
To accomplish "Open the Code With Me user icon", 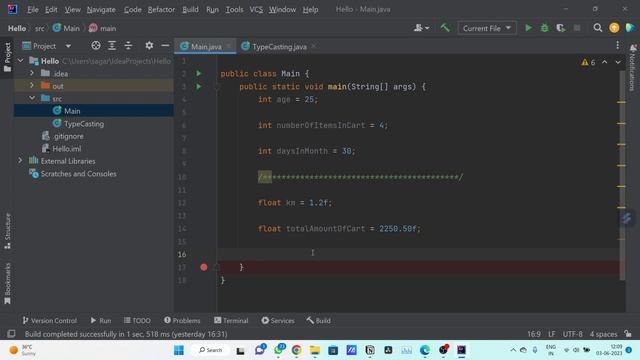I will click(x=422, y=28).
